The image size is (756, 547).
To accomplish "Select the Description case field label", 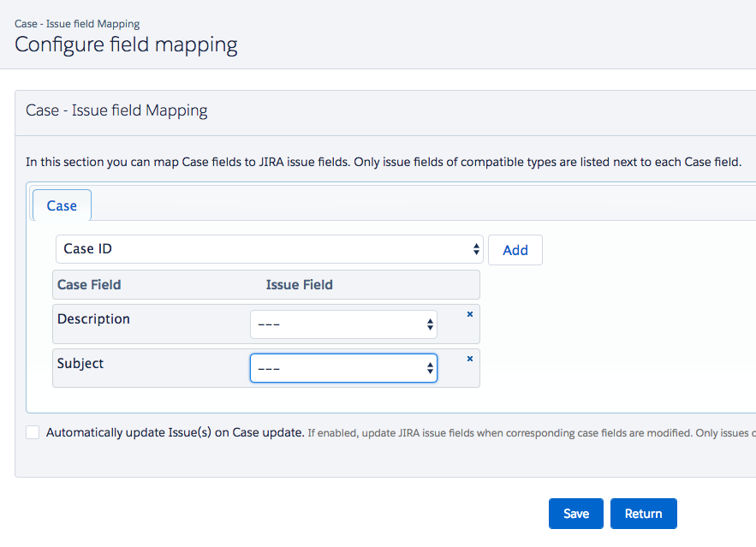I will (93, 319).
